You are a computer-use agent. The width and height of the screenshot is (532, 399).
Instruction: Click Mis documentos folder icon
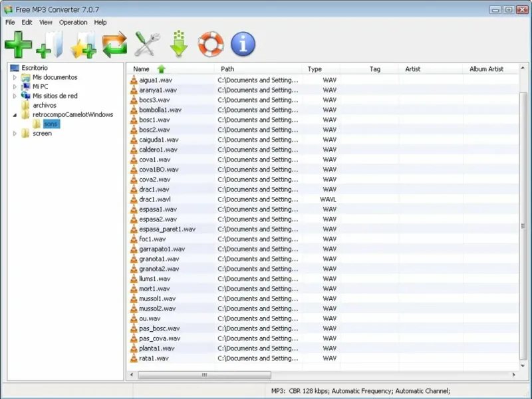tap(26, 77)
